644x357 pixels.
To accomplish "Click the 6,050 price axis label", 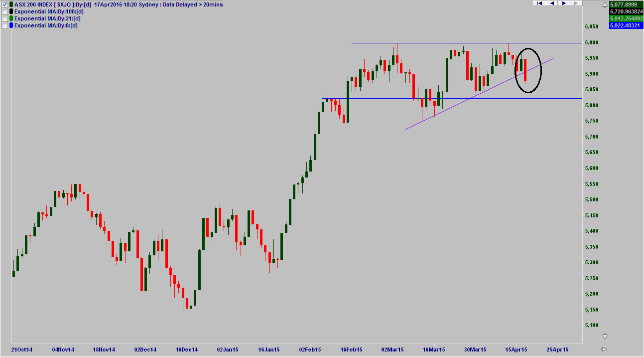I will tap(591, 27).
